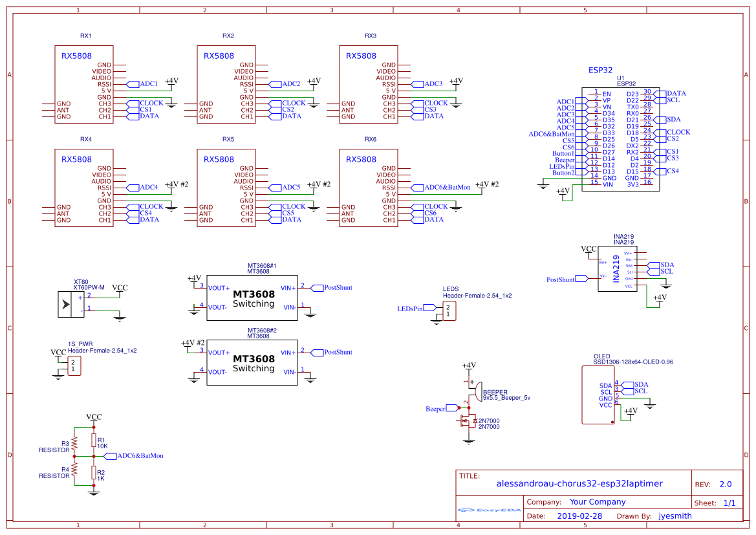The image size is (756, 535).
Task: Select the Button1 port on the ESP32
Action: (570, 153)
